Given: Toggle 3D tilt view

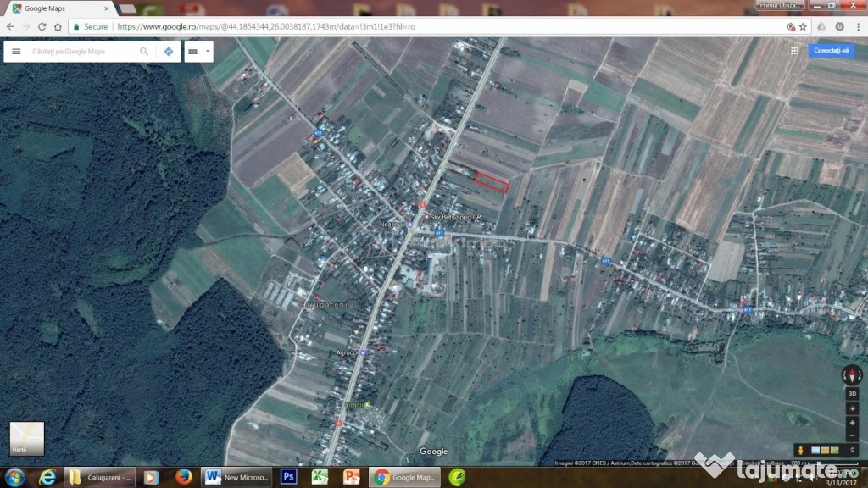Looking at the screenshot, I should 852,395.
